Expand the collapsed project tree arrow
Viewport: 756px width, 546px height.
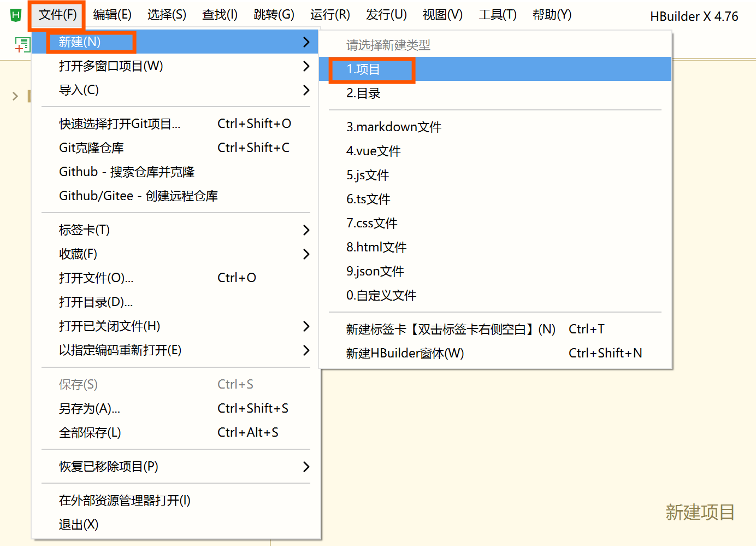click(x=15, y=96)
